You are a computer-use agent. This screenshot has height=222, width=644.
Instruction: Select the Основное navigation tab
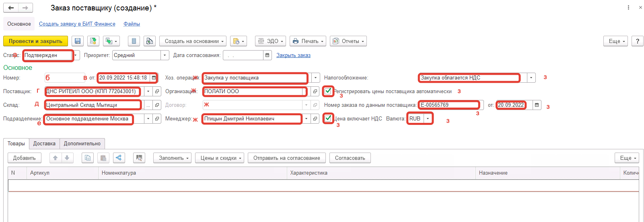(x=19, y=24)
